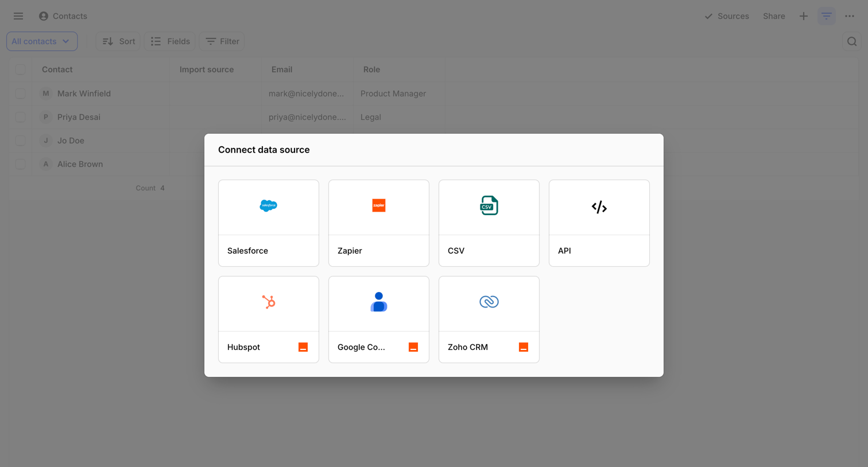The height and width of the screenshot is (467, 868).
Task: Open the hamburger menu icon
Action: click(x=18, y=16)
